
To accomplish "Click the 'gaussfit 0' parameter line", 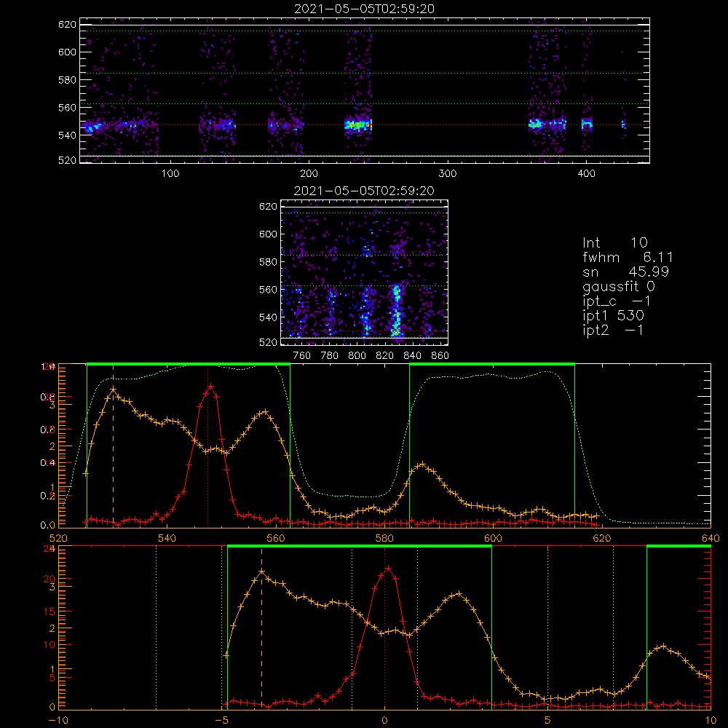I will click(619, 286).
